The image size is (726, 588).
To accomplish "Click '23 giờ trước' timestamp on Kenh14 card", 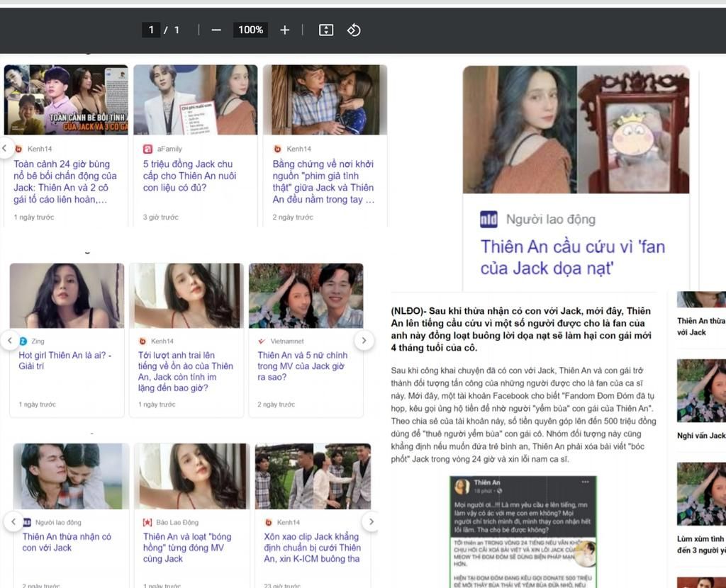I will tap(282, 586).
